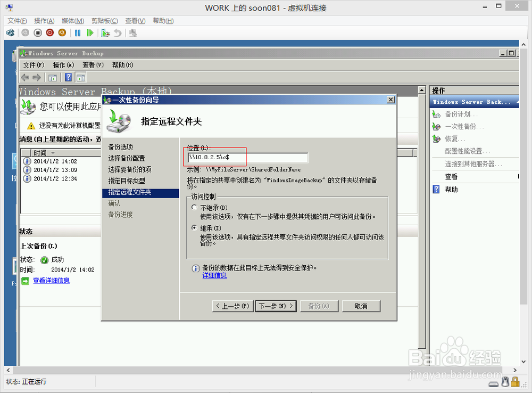Select the 不继承 radio button
The width and height of the screenshot is (532, 393).
click(194, 207)
